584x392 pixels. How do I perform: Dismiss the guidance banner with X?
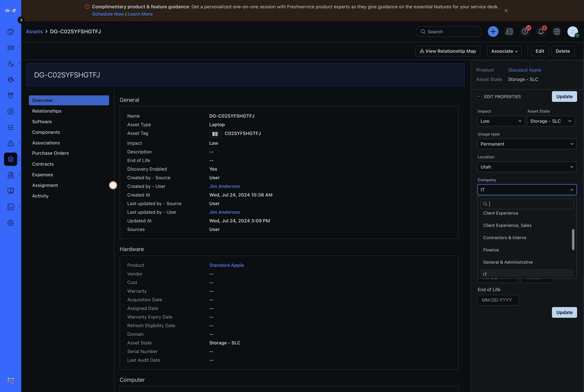click(506, 10)
